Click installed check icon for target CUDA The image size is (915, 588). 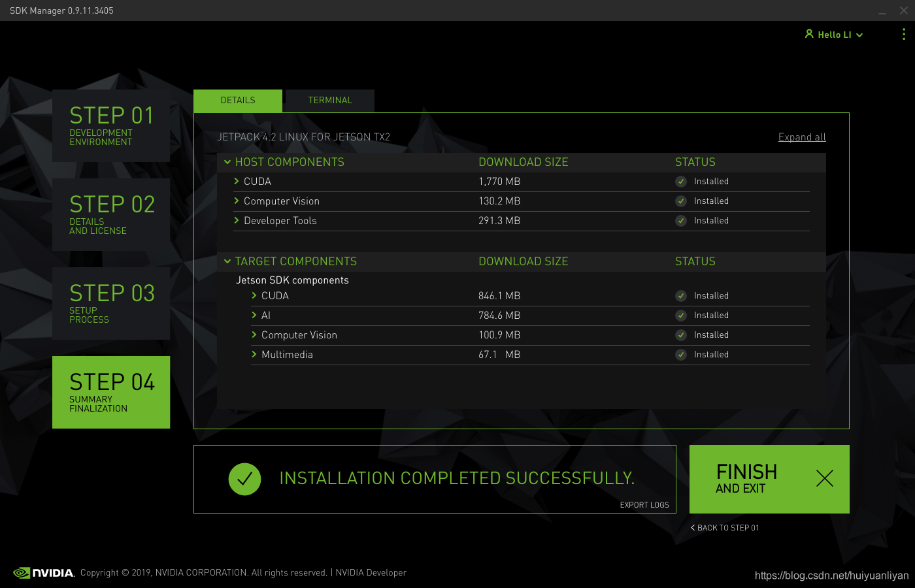tap(681, 296)
